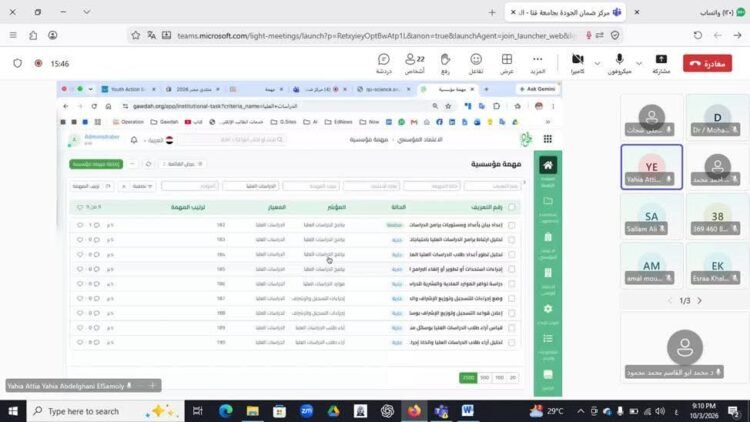Open the filter dropdown with funnel icon

pos(143,186)
